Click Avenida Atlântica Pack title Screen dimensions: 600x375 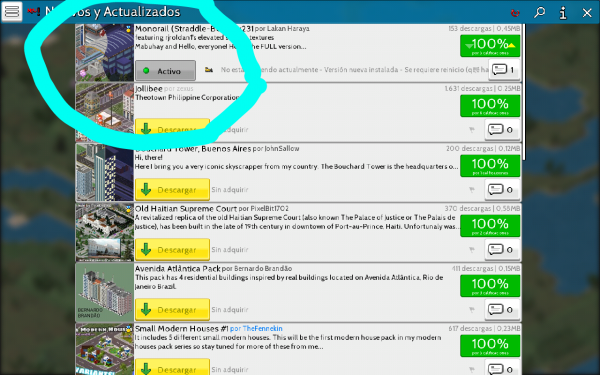pyautogui.click(x=178, y=269)
